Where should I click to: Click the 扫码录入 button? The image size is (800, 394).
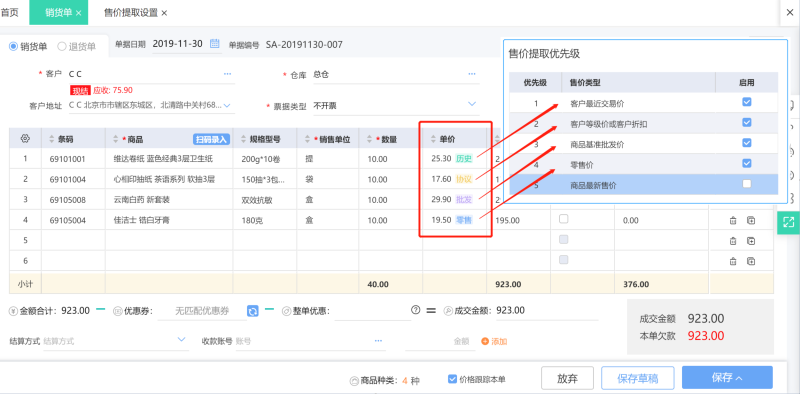tap(211, 139)
